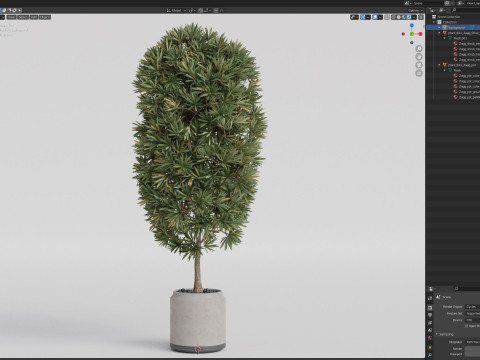Snap view to the red X axis gizmo
480x360 pixels.
420,34
